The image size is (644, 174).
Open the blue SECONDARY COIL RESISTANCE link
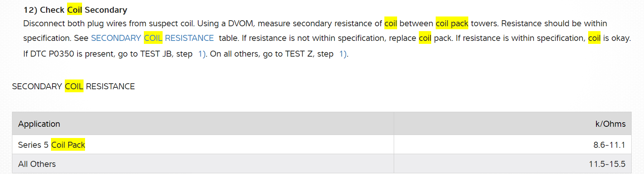tap(152, 38)
